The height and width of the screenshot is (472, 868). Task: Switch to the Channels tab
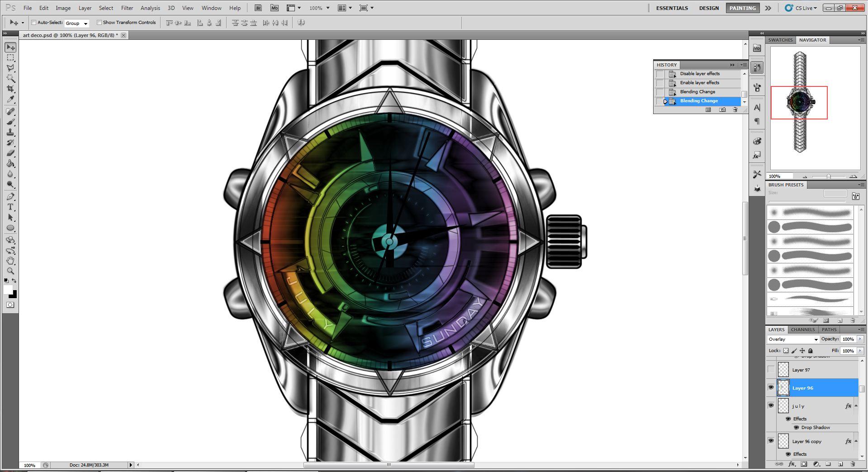(802, 329)
